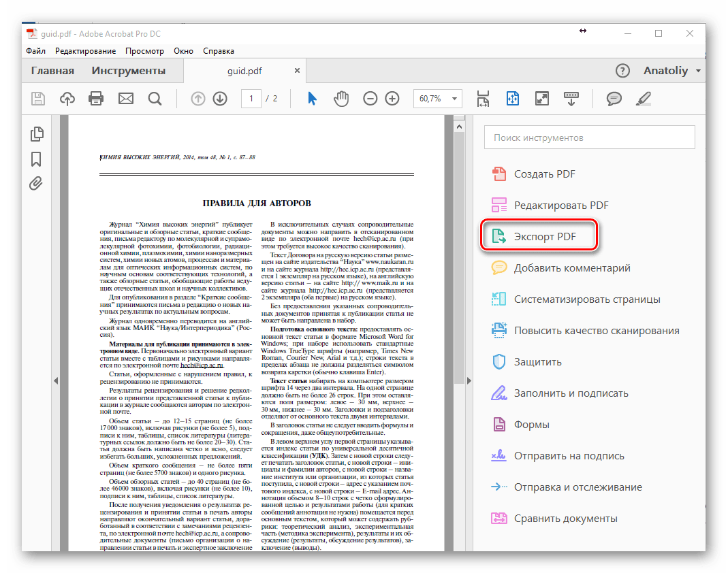The image size is (728, 573).
Task: Go to next page arrow
Action: [x=220, y=99]
